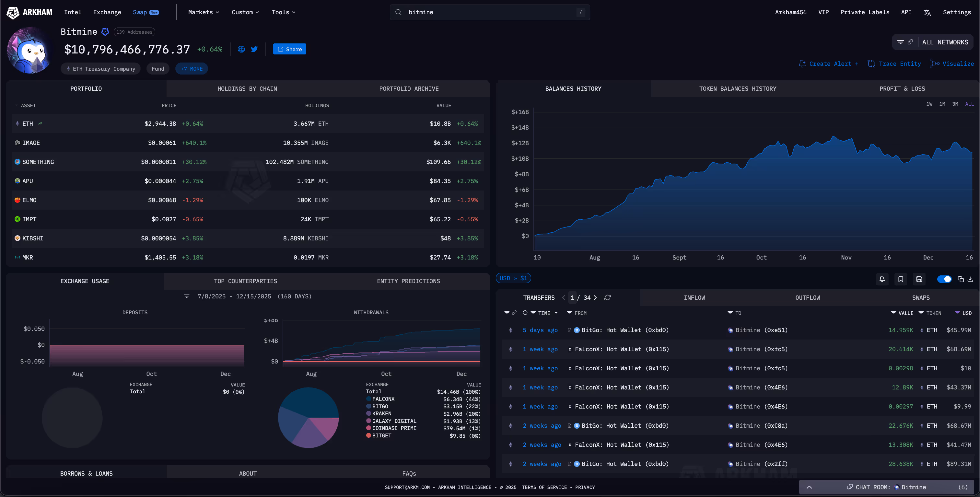Open the Bitmine website globe icon

(241, 49)
